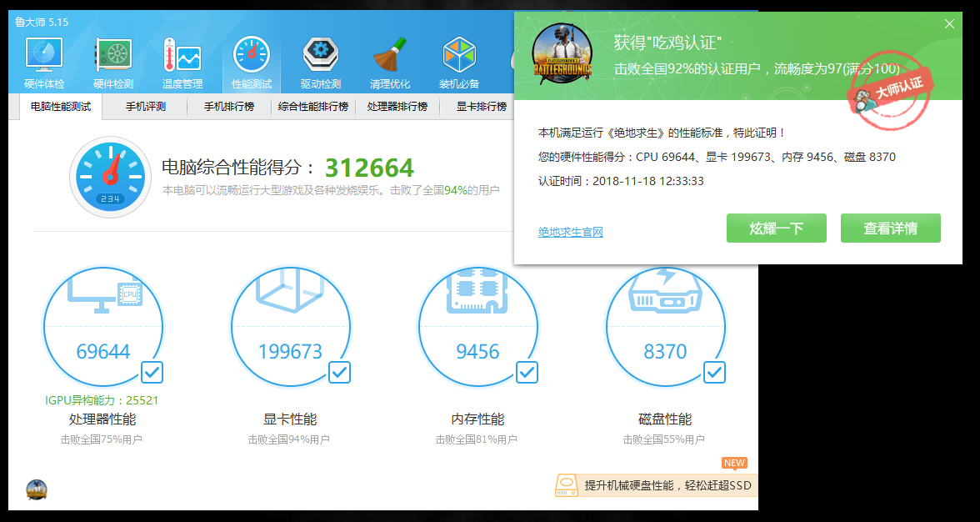Toggle 显卡性能 checkbox near 199673
Viewport: 980px width, 522px height.
point(339,373)
